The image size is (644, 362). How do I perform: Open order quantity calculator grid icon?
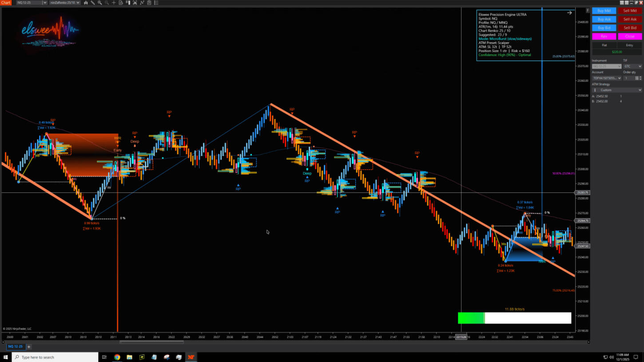point(636,78)
